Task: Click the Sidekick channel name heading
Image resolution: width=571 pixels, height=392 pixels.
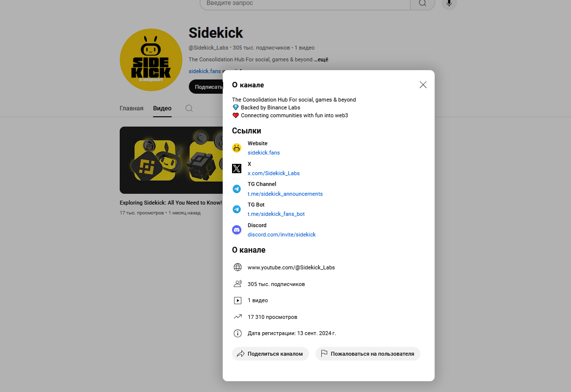Action: coord(215,33)
